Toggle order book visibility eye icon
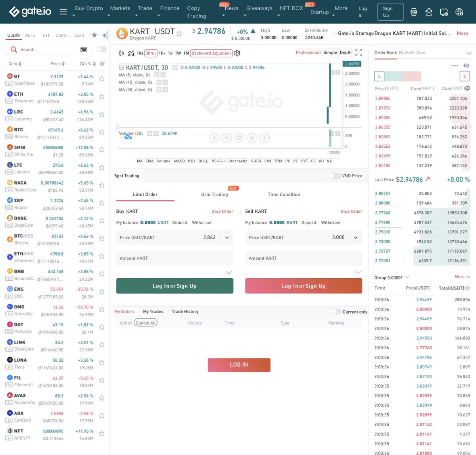 tap(466, 66)
